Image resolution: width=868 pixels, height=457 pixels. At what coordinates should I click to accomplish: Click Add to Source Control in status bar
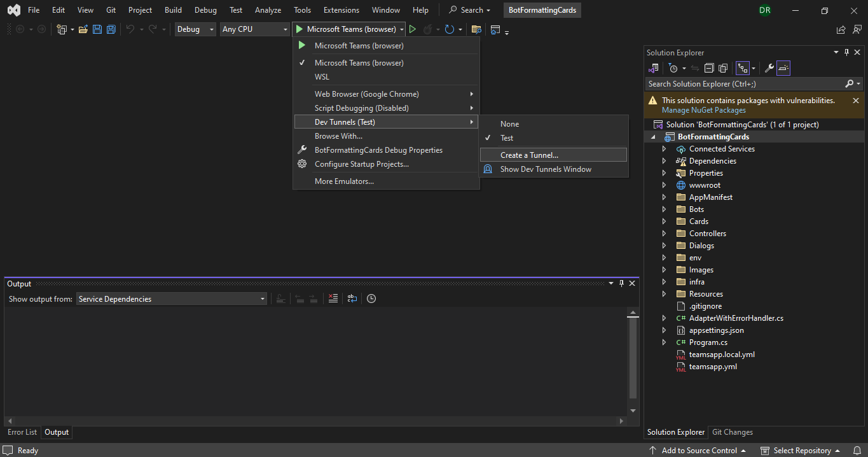coord(698,451)
